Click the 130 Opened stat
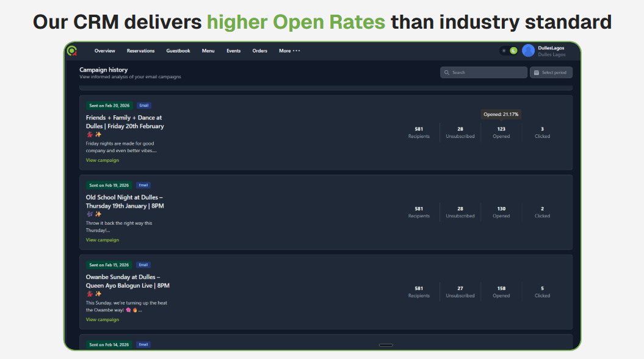Screen dimensions: 644x359 point(501,212)
